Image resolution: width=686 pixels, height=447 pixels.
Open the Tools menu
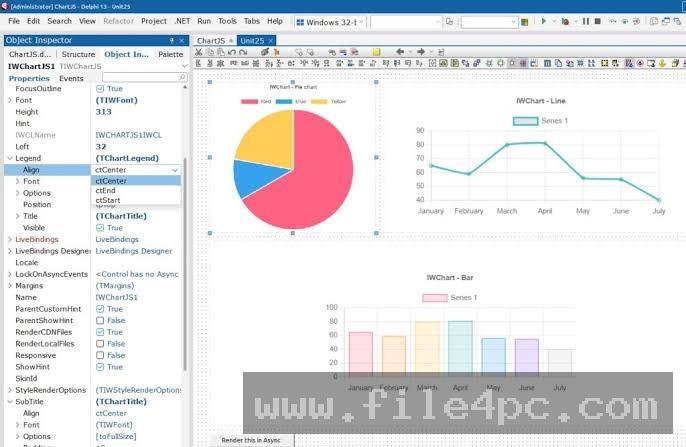227,21
